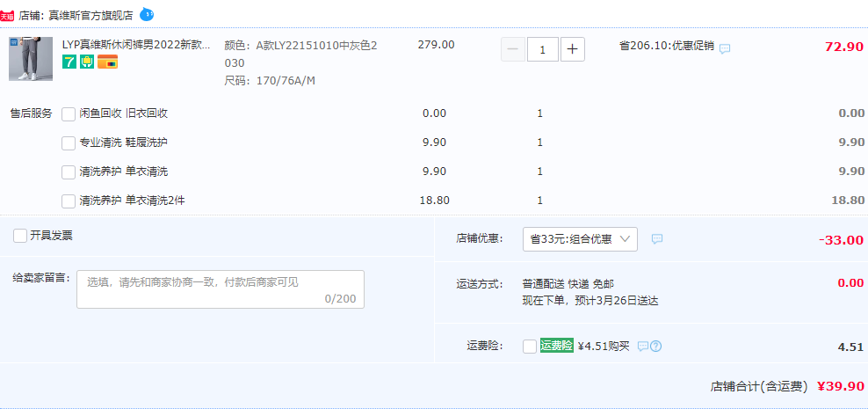868x409 pixels.
Task: Click the unit price 279.00
Action: click(x=437, y=45)
